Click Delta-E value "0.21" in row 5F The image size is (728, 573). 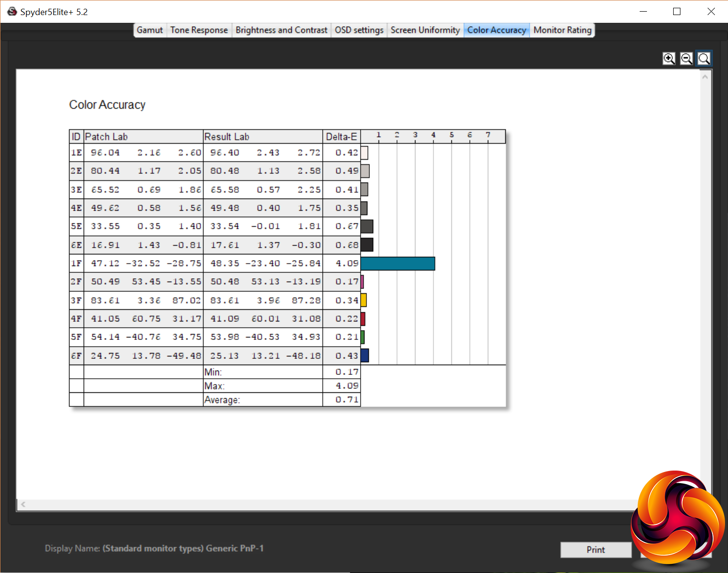tap(347, 337)
